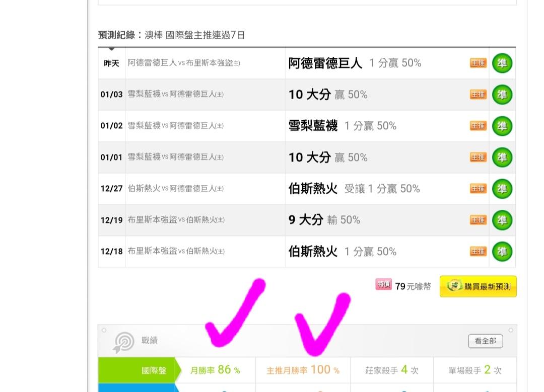Viewport: 544px width, 392px height.
Task: Click the orange 主推 tag on the 01/01 row
Action: tap(478, 157)
